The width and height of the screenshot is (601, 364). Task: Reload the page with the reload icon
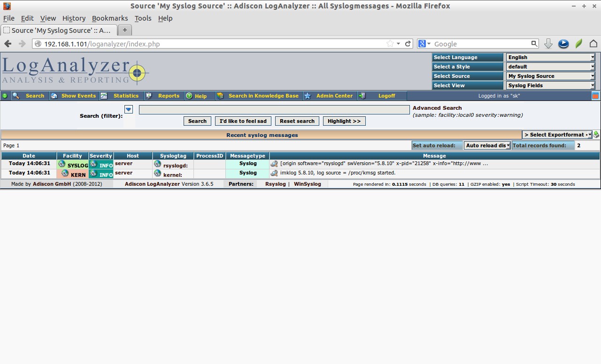click(408, 44)
